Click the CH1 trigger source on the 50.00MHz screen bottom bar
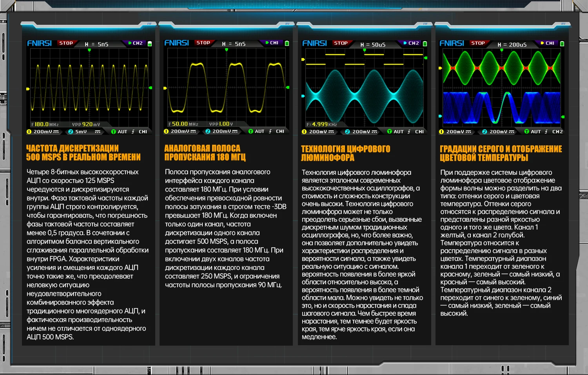This screenshot has width=588, height=375. pyautogui.click(x=280, y=131)
